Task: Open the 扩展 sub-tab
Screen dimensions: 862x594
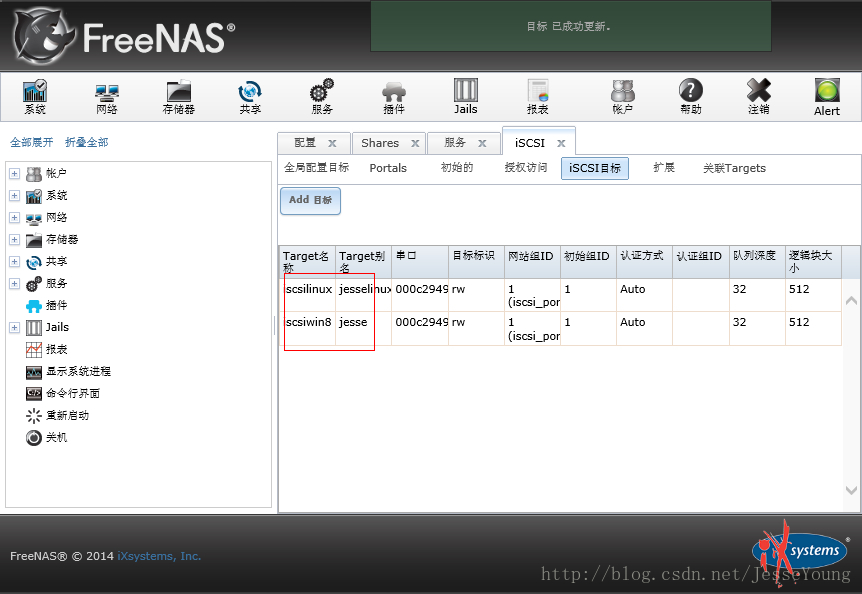Action: coord(664,168)
